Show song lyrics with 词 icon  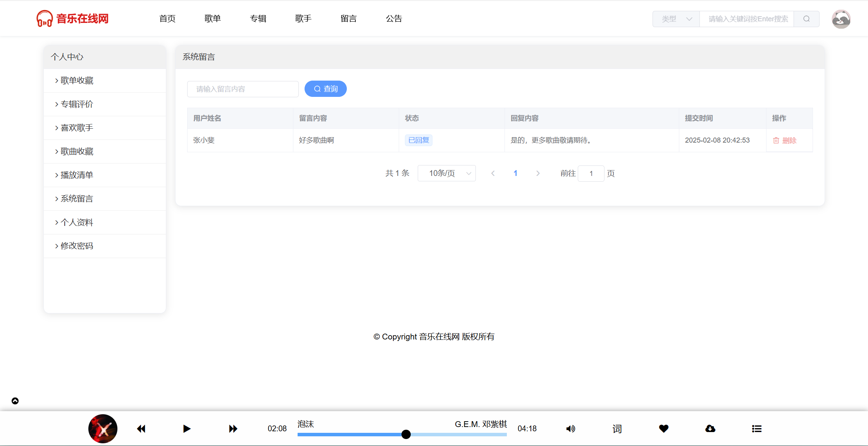617,429
